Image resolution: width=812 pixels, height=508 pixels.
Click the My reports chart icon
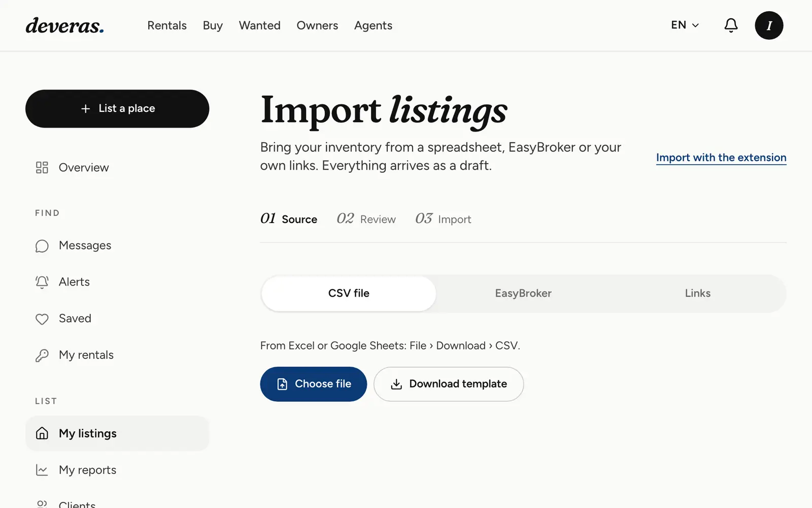click(x=42, y=470)
